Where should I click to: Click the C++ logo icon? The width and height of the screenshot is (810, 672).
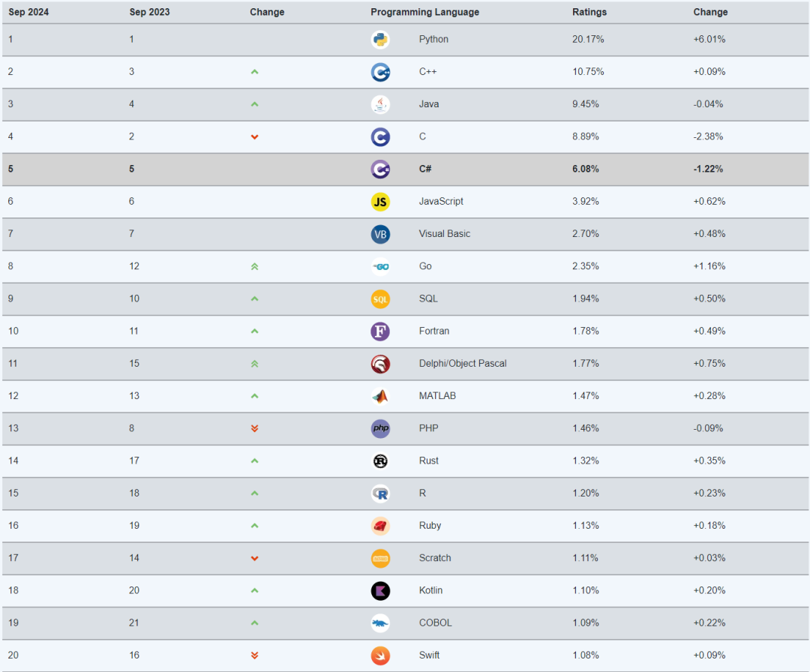(380, 72)
